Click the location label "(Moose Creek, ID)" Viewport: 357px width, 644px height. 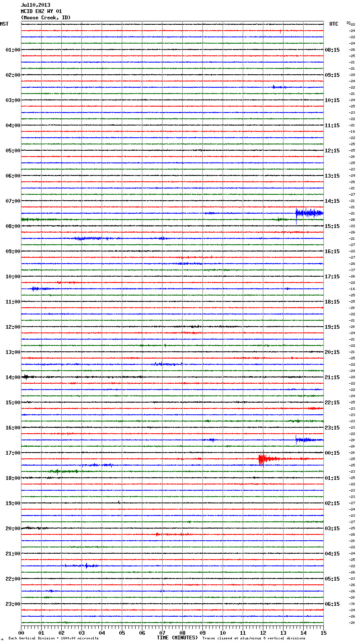(x=46, y=18)
